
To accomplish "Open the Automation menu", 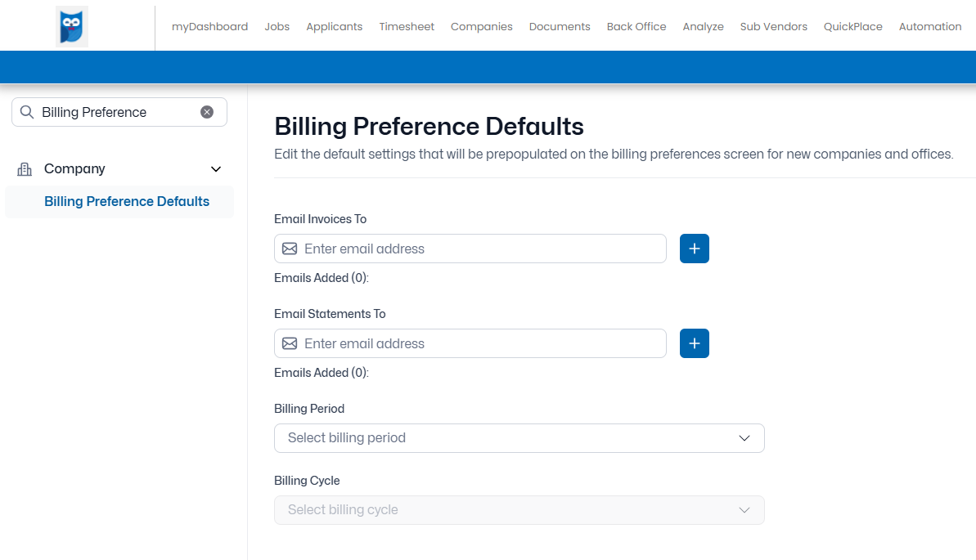I will pos(930,27).
